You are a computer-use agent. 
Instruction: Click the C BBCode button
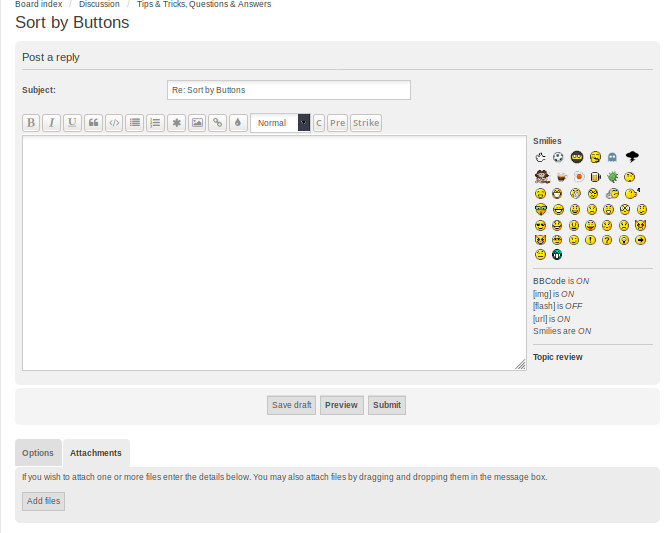(x=319, y=123)
